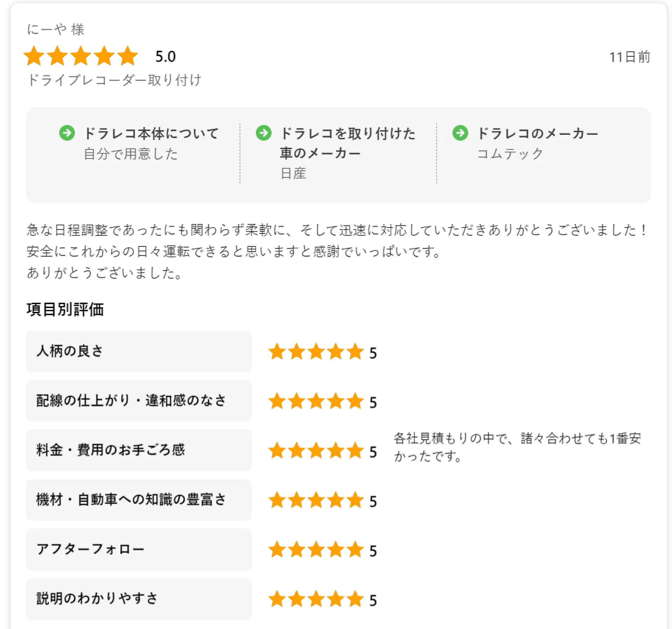The image size is (672, 629).
Task: Click the overall 5.0 star rating row
Action: 100,56
